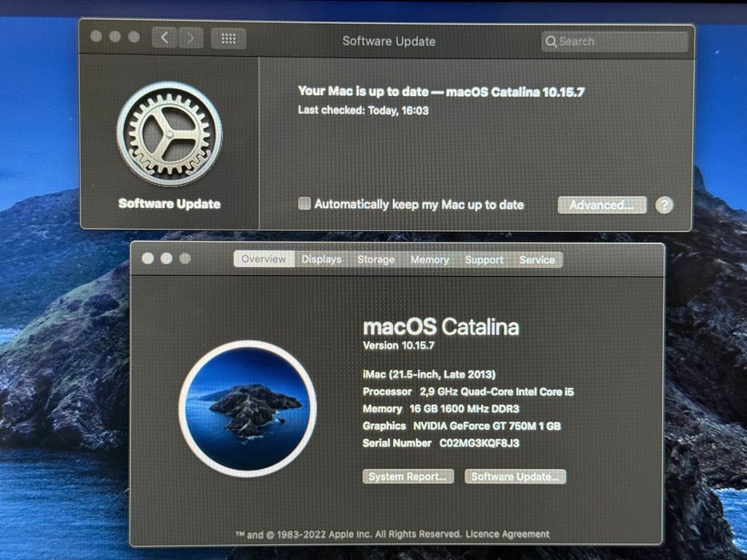The image size is (747, 560).
Task: Click the search magnifier icon
Action: pos(551,42)
